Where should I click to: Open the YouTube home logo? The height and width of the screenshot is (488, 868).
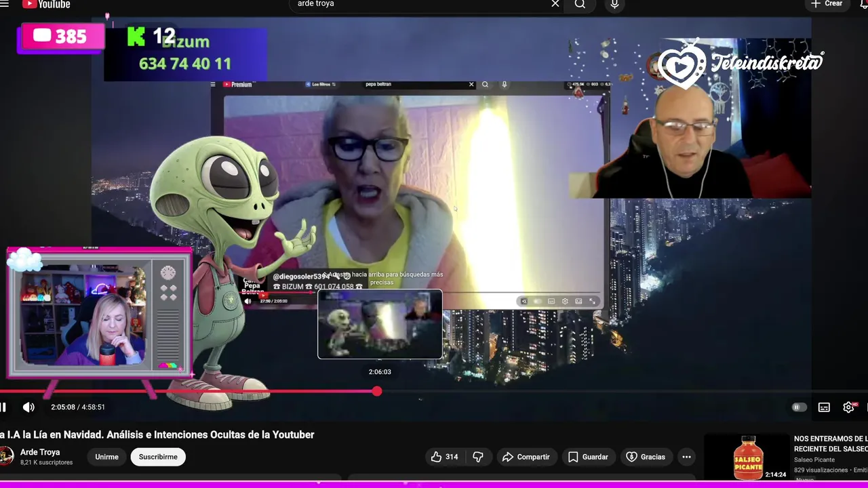[46, 4]
